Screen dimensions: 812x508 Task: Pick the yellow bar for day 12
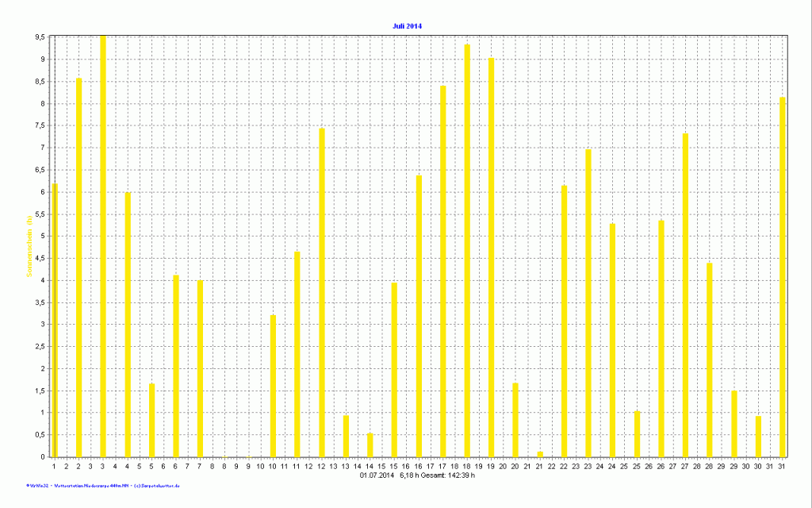click(x=321, y=292)
